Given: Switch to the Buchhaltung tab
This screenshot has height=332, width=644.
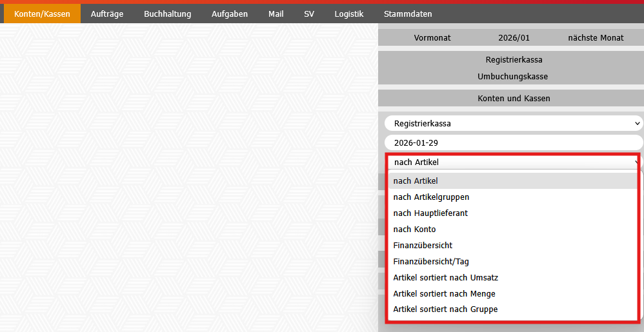Looking at the screenshot, I should 167,14.
